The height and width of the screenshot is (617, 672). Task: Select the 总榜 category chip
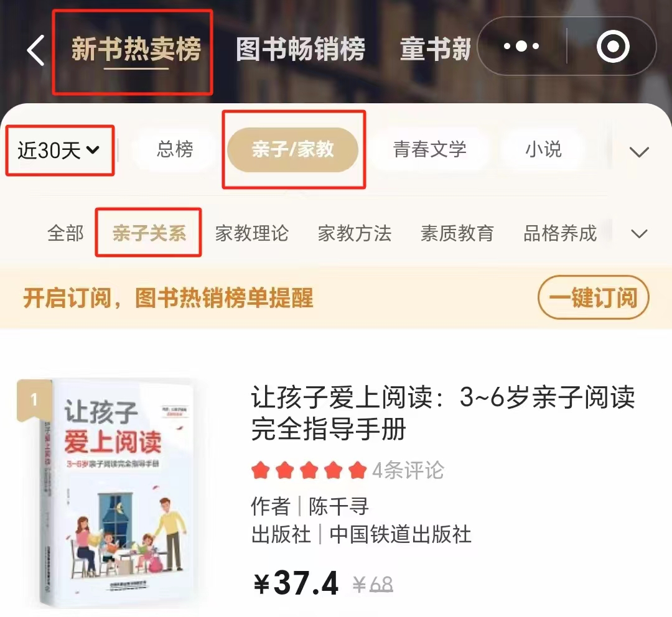pos(175,149)
